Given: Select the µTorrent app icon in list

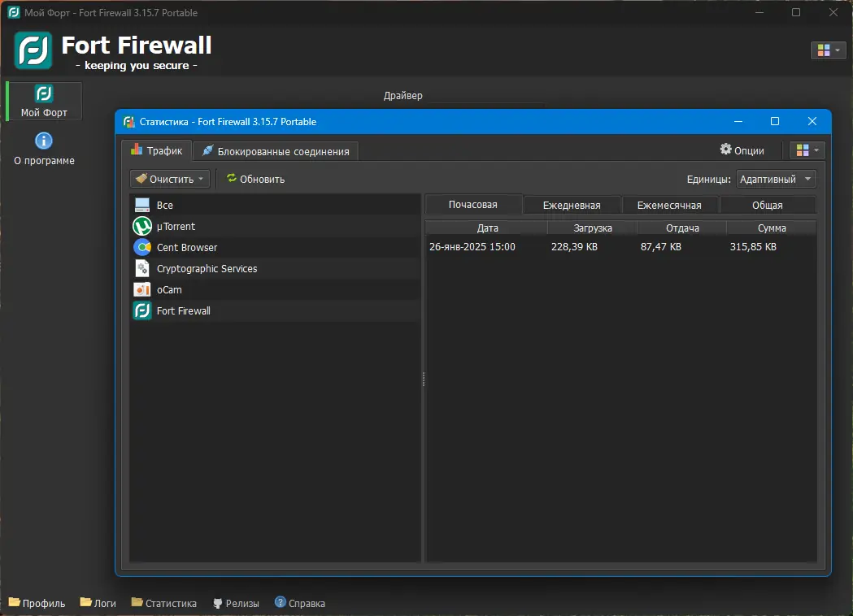Looking at the screenshot, I should click(x=142, y=226).
